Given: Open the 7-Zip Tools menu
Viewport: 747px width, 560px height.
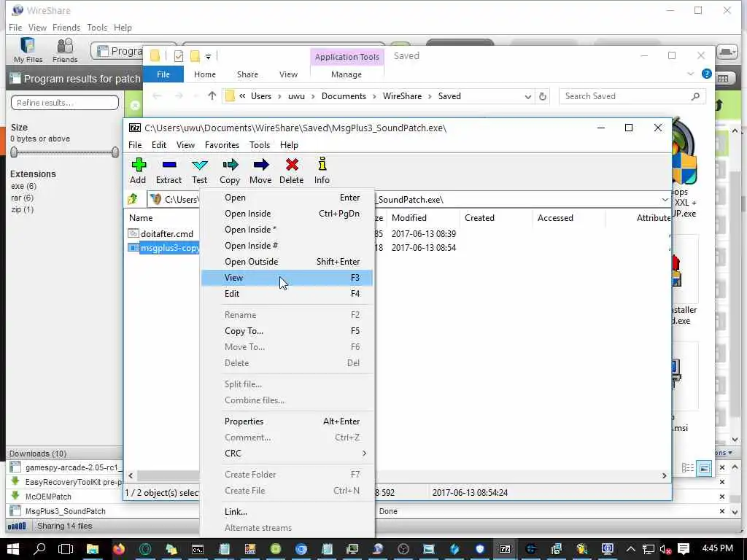Looking at the screenshot, I should (260, 145).
